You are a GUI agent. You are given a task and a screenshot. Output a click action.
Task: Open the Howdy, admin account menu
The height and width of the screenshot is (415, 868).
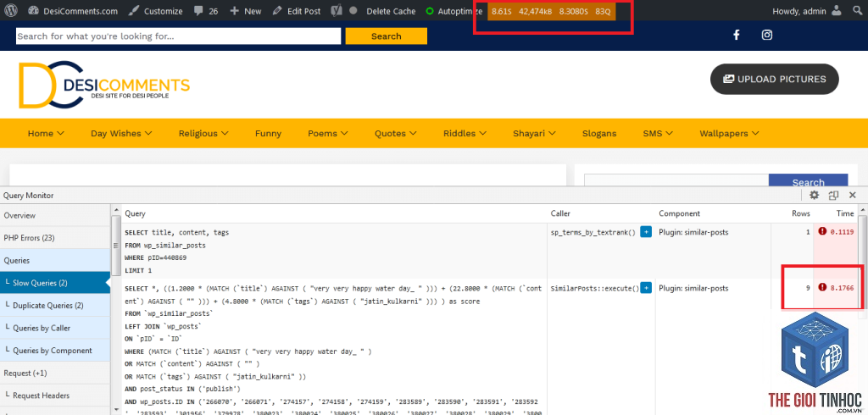coord(807,11)
